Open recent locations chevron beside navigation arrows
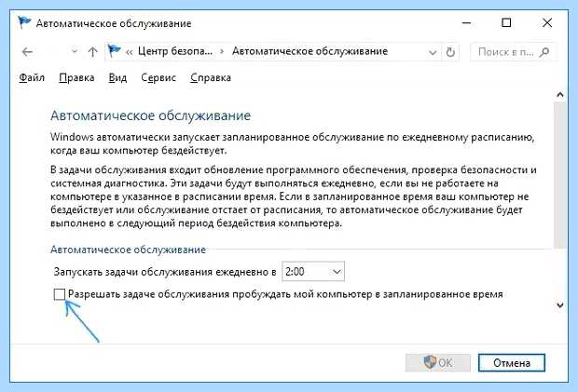Image resolution: width=578 pixels, height=392 pixels. pos(75,51)
